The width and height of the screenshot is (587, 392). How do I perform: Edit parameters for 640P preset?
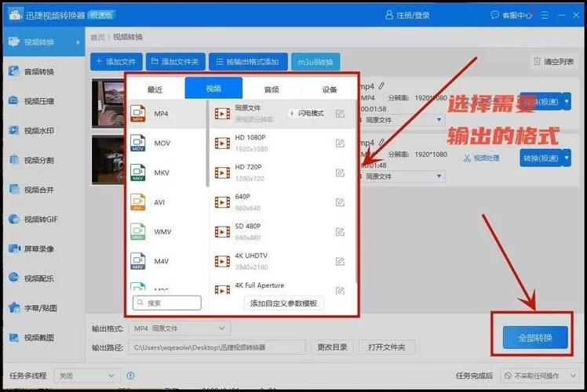pyautogui.click(x=340, y=202)
